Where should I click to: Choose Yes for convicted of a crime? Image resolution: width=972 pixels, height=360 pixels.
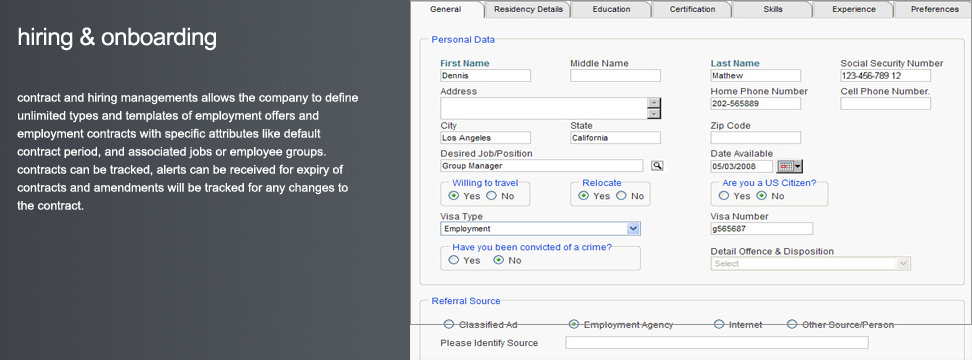point(454,260)
